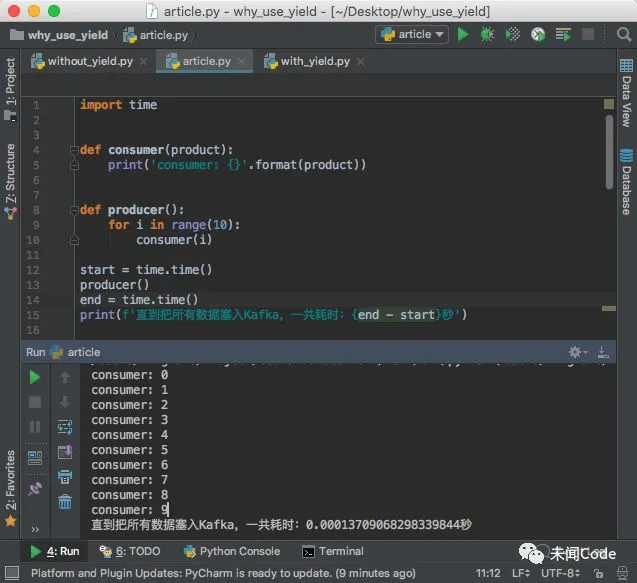
Task: Open inspections profile hector icon
Action: pos(622,573)
